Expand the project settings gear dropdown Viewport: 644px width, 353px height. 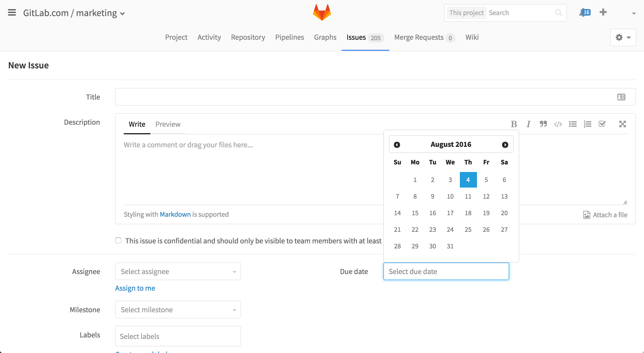(623, 37)
